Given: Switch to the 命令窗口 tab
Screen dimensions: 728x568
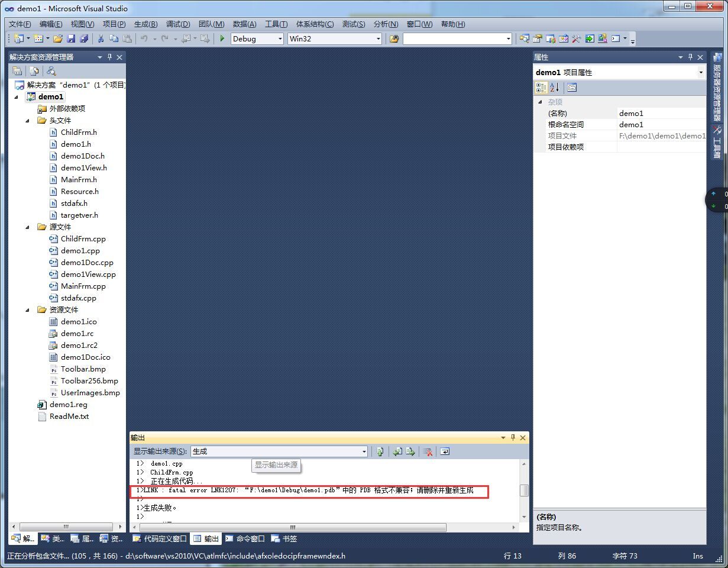Looking at the screenshot, I should point(245,538).
